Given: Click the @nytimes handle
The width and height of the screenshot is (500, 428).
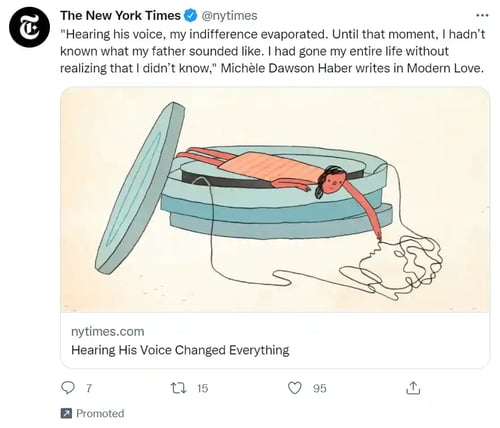Looking at the screenshot, I should click(x=230, y=16).
